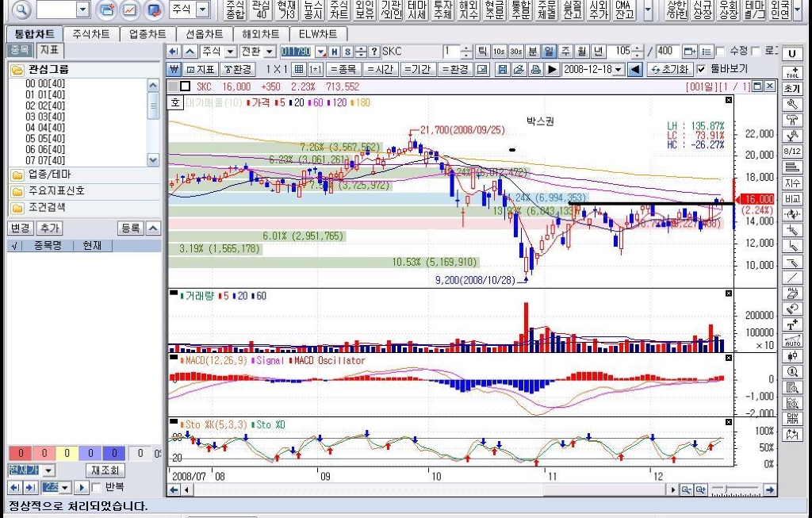
Task: Click the 지표 indicator button
Action: (x=200, y=69)
